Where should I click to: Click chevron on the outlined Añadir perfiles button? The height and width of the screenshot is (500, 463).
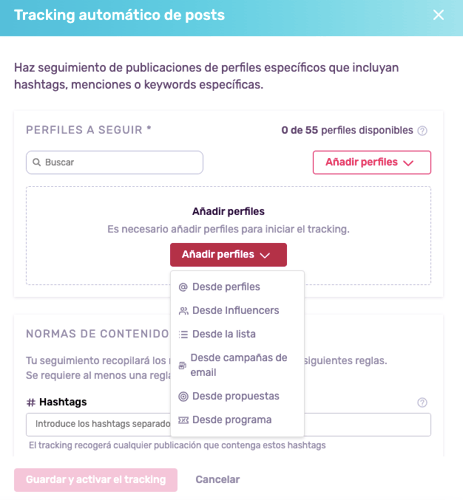pos(408,163)
